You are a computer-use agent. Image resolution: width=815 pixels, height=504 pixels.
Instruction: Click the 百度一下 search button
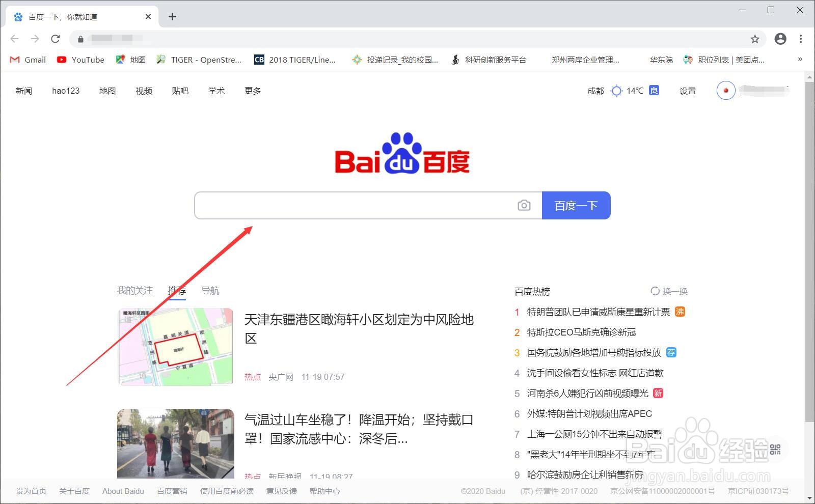point(576,205)
